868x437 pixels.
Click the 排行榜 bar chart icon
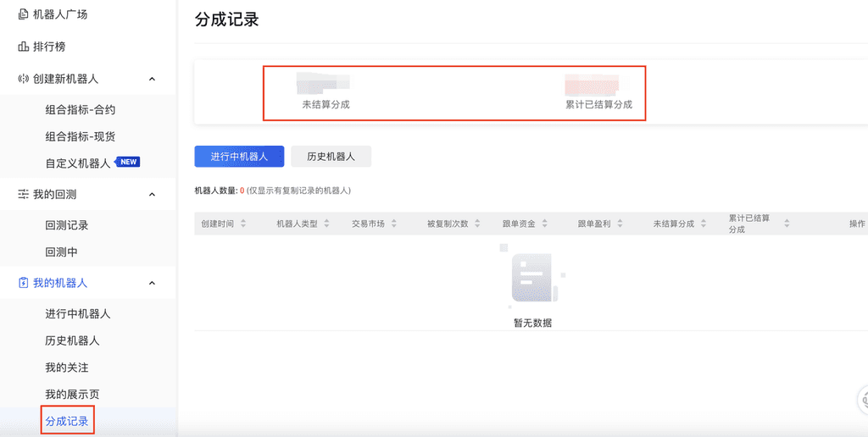pyautogui.click(x=23, y=47)
